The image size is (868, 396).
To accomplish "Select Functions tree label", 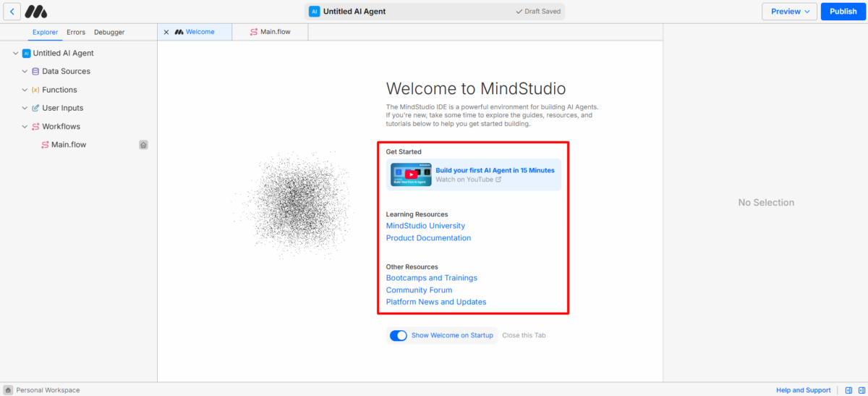I will pos(59,90).
